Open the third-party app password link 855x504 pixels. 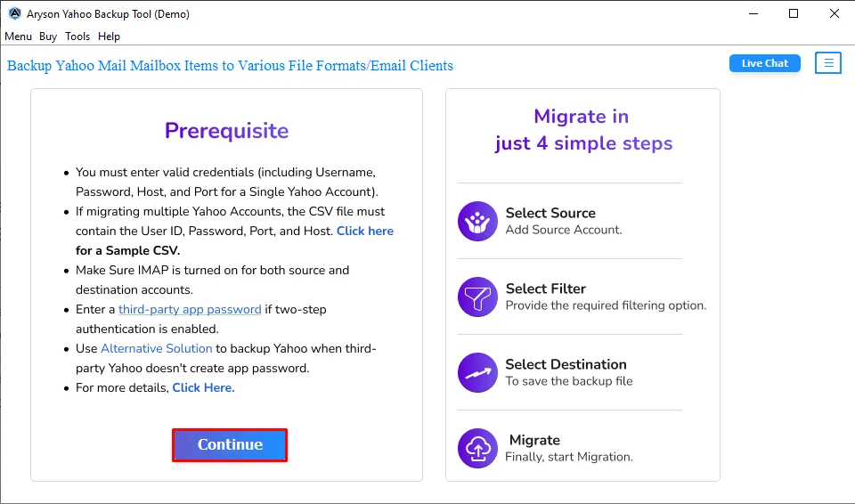coord(190,309)
